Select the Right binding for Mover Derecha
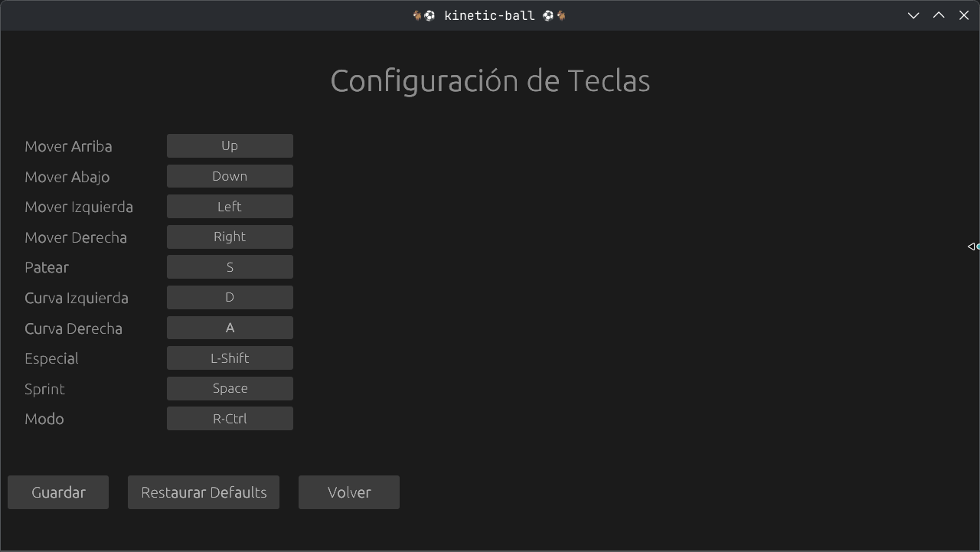Screen dimensions: 980x552 coord(230,237)
